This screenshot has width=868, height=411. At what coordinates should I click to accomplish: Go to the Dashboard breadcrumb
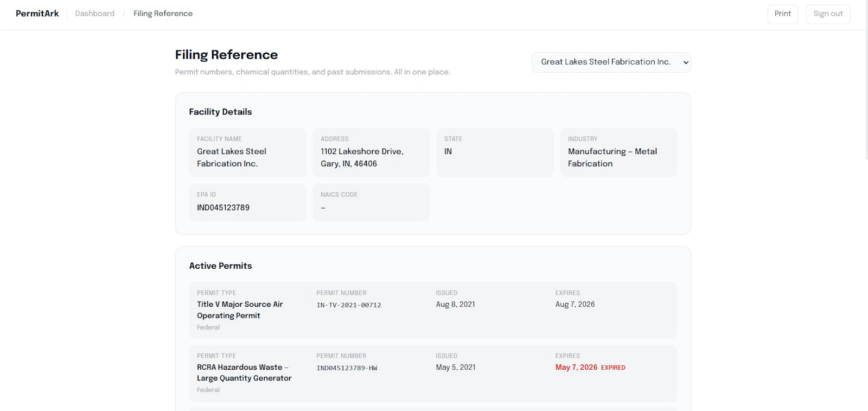coord(94,14)
